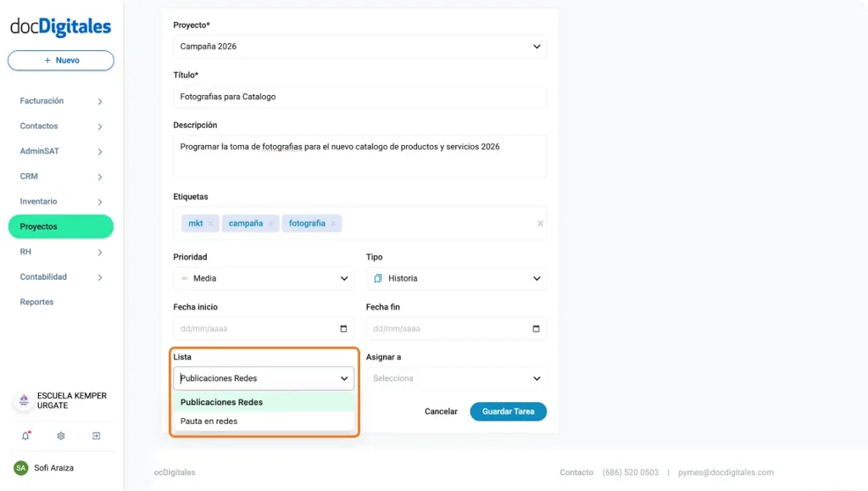Click the logout icon in the sidebar
The height and width of the screenshot is (491, 868).
[x=96, y=435]
